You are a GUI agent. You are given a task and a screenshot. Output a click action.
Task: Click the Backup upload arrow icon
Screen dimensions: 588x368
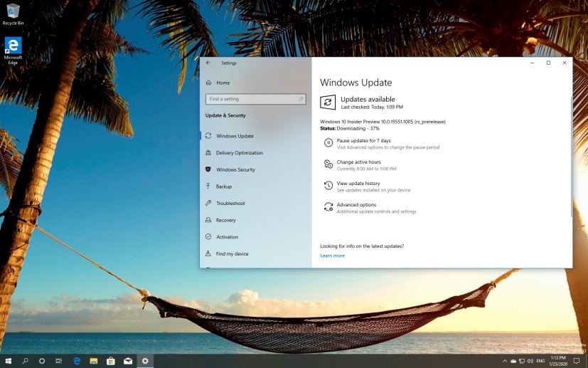(208, 186)
